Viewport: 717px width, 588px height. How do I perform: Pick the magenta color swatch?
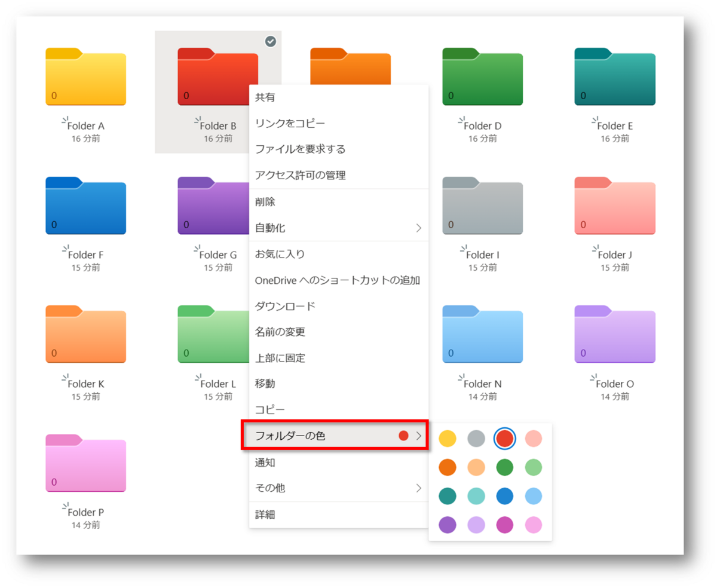[505, 525]
